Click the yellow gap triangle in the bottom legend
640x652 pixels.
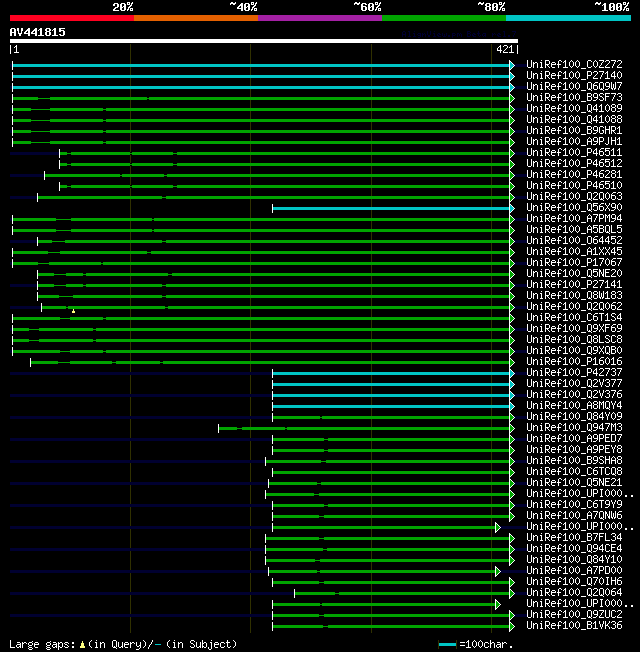pos(82,645)
